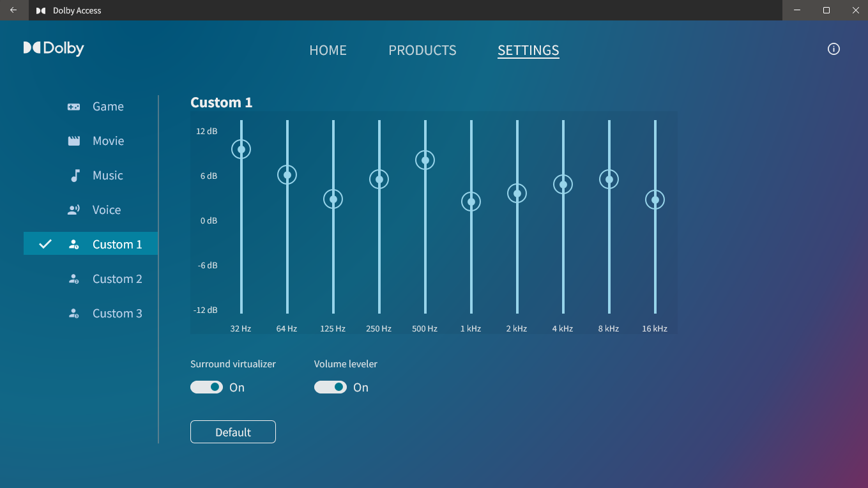Click the 6 dB scale label
The width and height of the screenshot is (868, 488).
(x=209, y=176)
